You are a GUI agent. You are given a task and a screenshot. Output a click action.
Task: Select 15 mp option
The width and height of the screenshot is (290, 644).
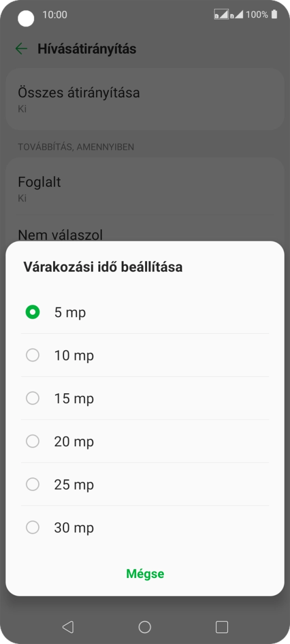[x=33, y=398]
